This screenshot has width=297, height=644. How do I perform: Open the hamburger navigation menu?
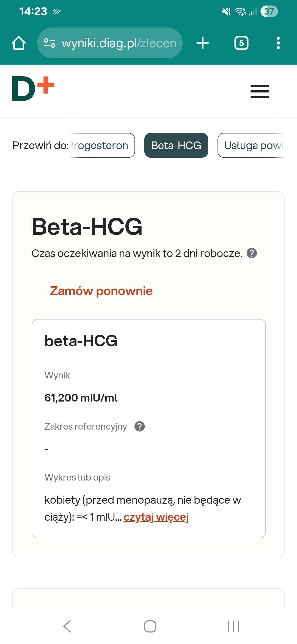tap(260, 91)
